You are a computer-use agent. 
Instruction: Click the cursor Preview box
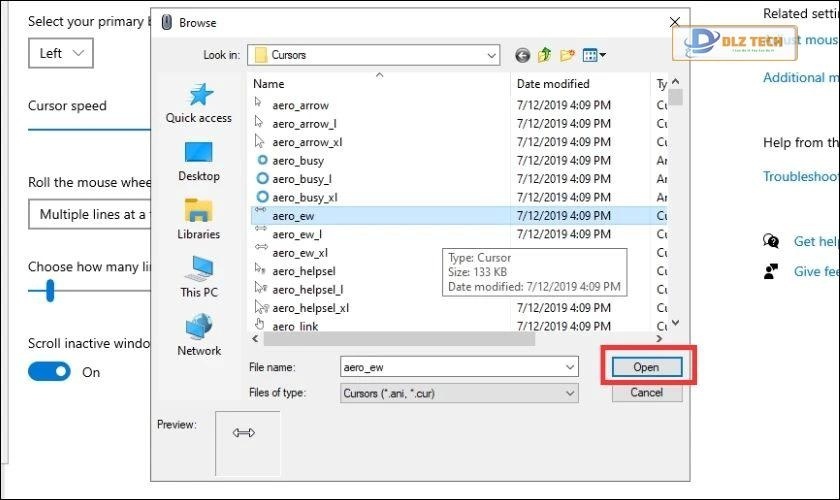[x=248, y=443]
